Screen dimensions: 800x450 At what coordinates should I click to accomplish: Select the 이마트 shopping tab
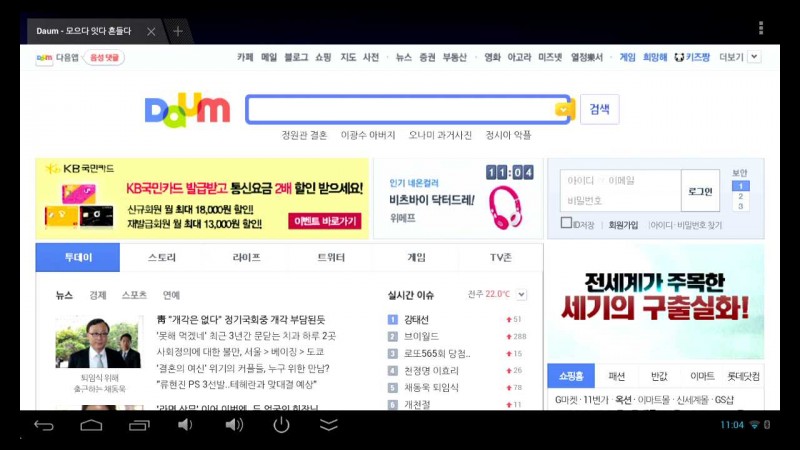tap(702, 377)
